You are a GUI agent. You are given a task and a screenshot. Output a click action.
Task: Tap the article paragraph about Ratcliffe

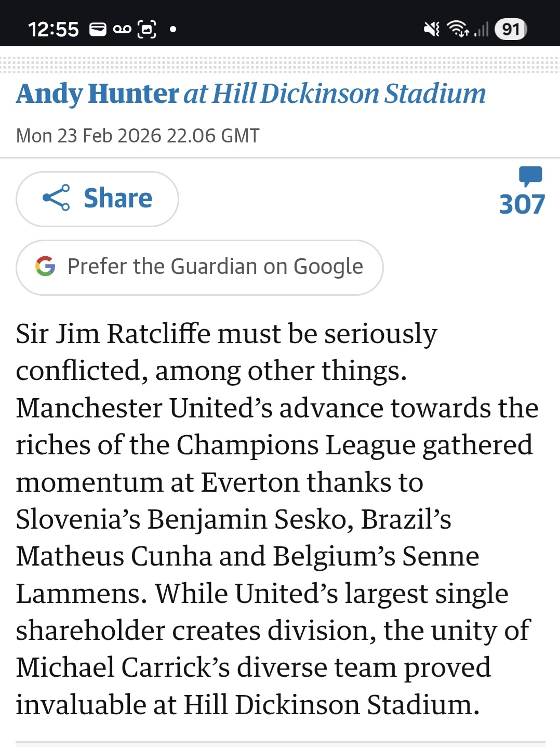click(x=275, y=519)
